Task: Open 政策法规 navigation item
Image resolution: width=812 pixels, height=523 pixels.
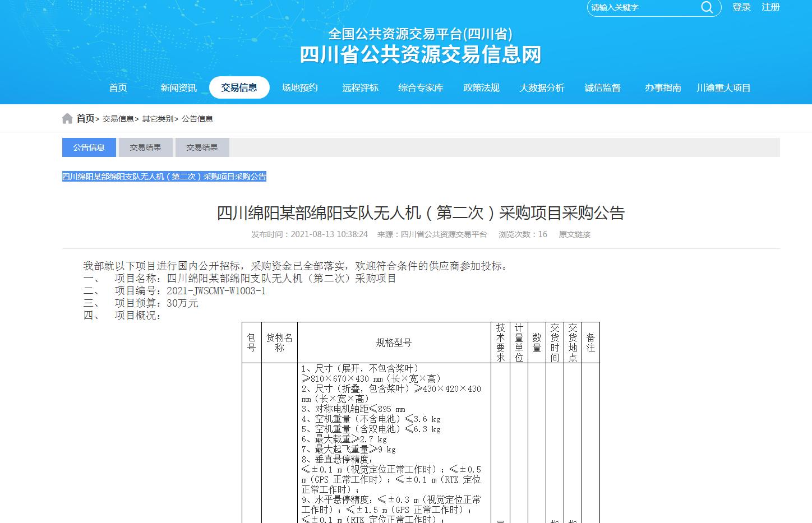Action: (481, 88)
